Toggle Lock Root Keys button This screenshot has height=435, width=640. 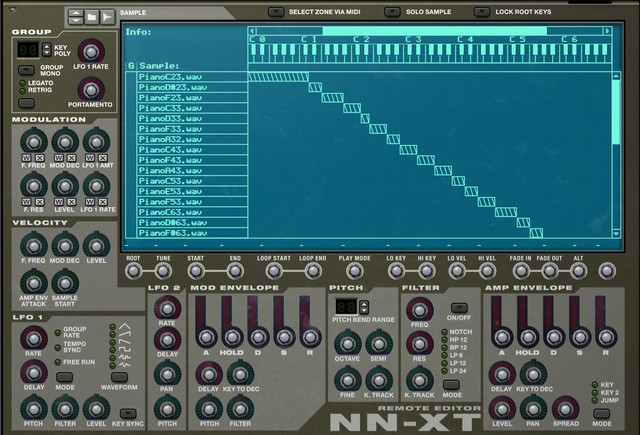[482, 12]
